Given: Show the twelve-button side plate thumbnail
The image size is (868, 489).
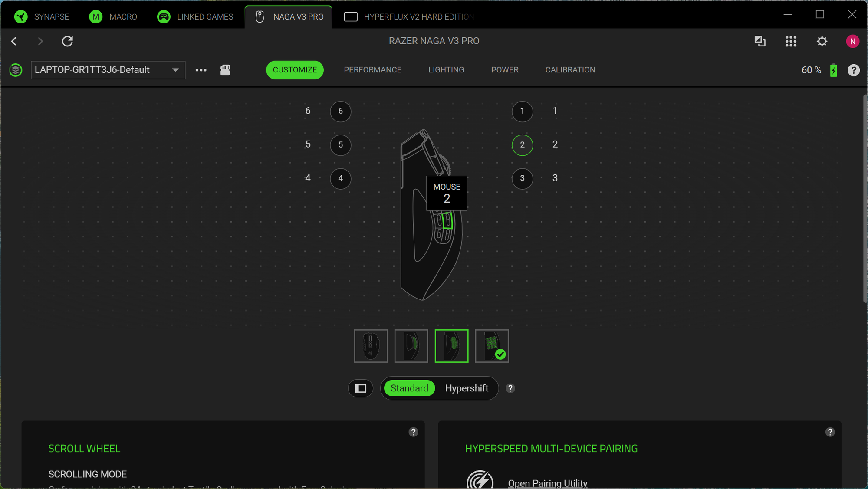Looking at the screenshot, I should coord(492,346).
